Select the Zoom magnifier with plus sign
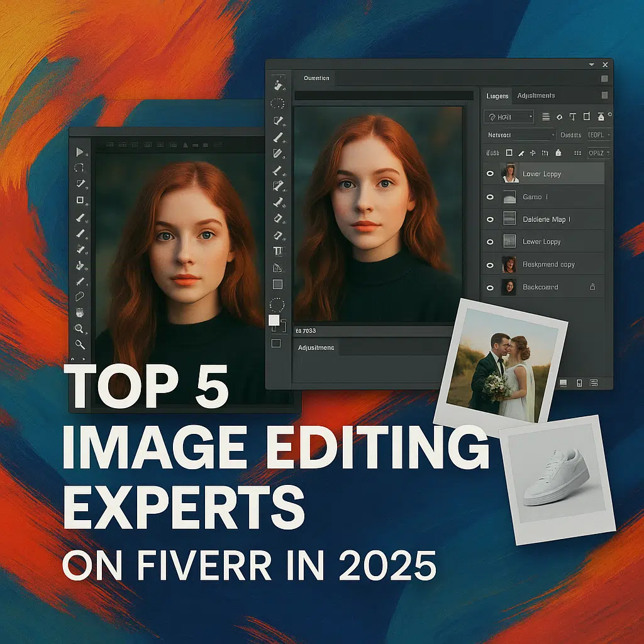This screenshot has width=644, height=644. click(x=80, y=328)
